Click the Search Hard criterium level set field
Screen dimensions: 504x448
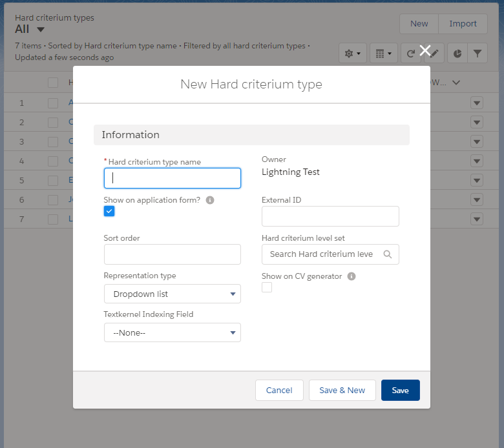[330, 254]
